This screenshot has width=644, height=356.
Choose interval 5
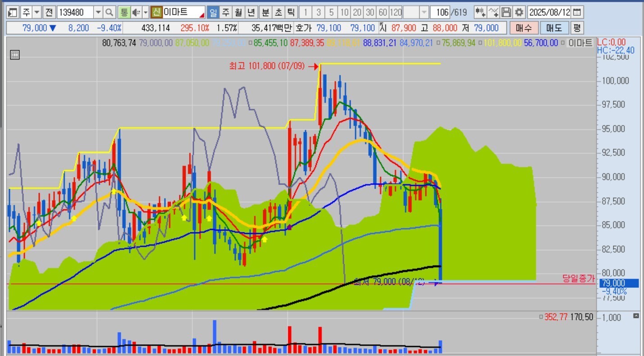coord(332,12)
